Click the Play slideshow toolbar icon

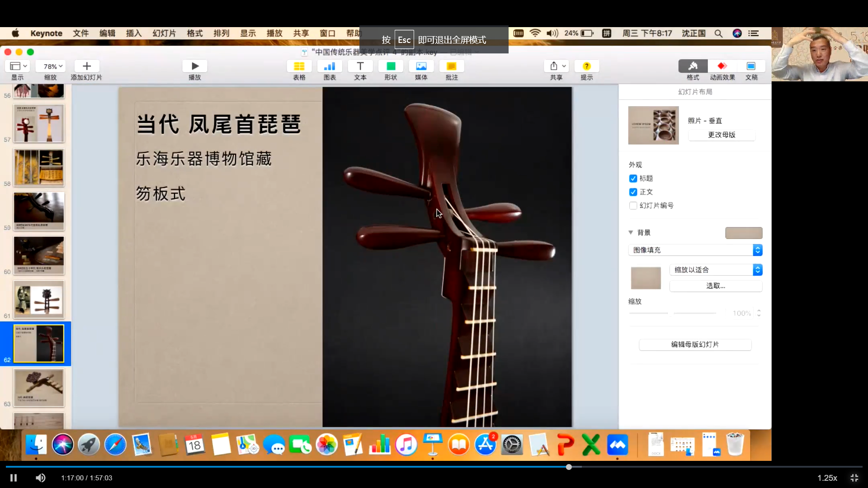coord(195,66)
